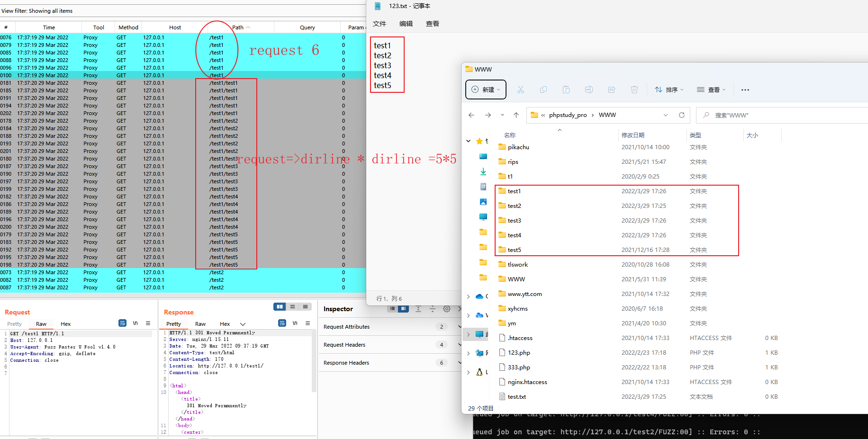This screenshot has height=439, width=868.
Task: Click the \n show-newlines icon in the Request panel
Action: pos(136,323)
